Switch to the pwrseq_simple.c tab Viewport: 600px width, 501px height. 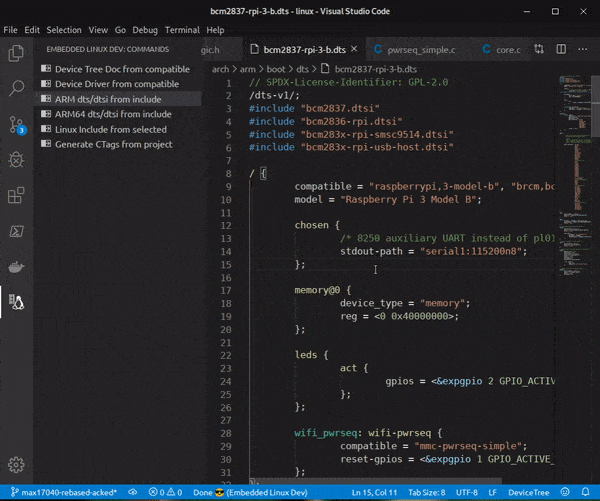tap(416, 50)
